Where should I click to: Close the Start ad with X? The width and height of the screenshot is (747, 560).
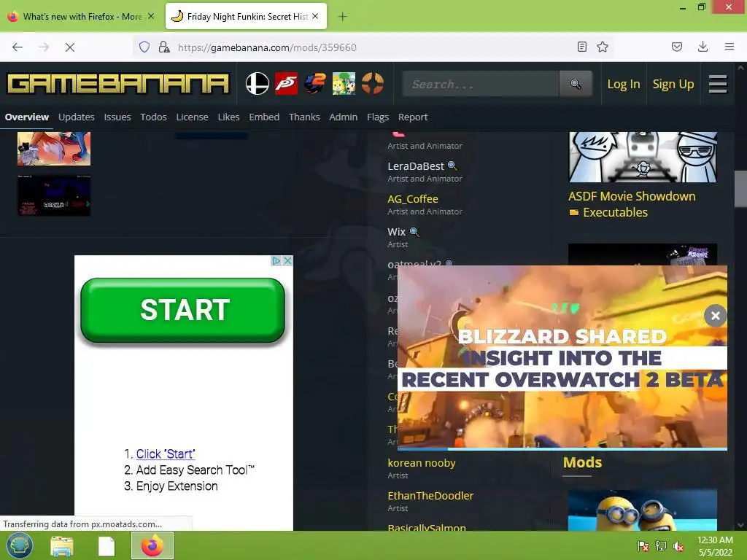tap(287, 261)
